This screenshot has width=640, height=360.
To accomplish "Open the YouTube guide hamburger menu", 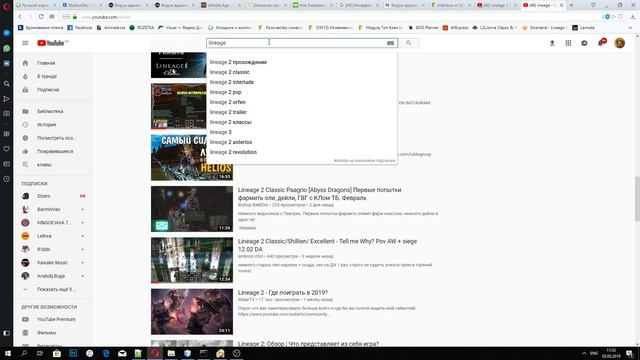I will point(25,43).
